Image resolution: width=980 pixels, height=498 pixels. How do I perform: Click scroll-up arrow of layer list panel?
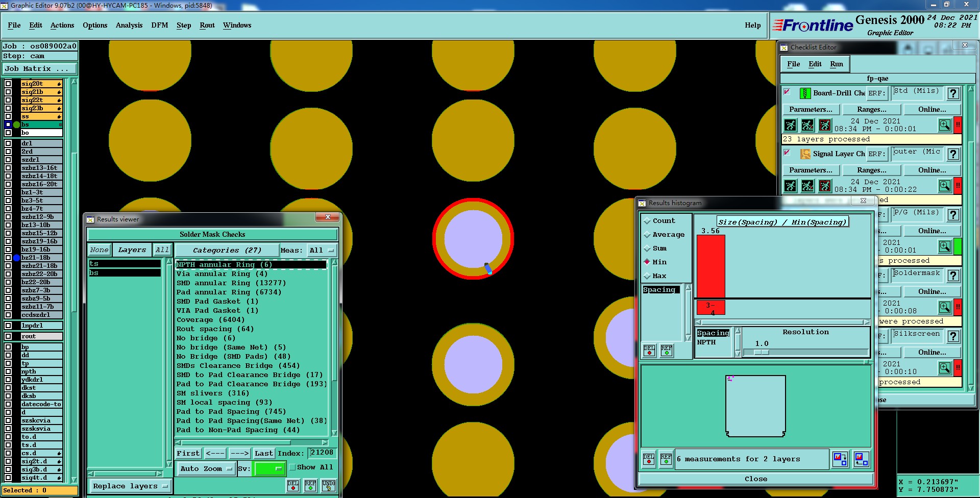click(x=74, y=82)
